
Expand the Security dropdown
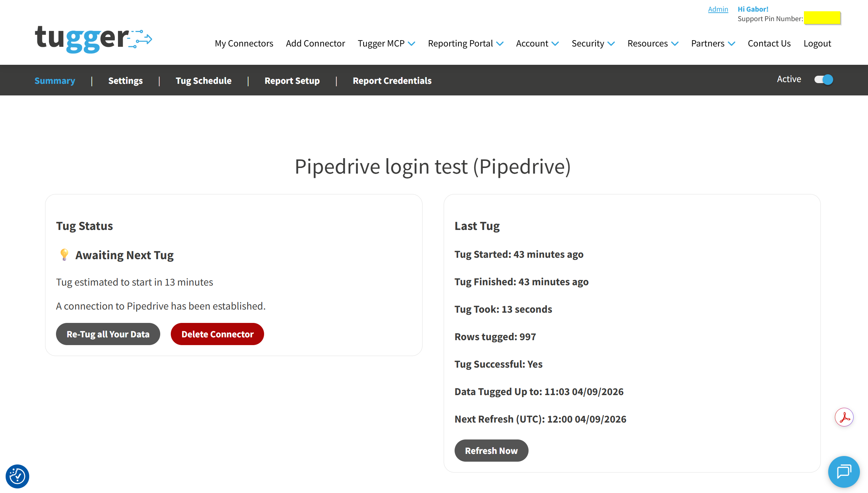[x=593, y=43]
